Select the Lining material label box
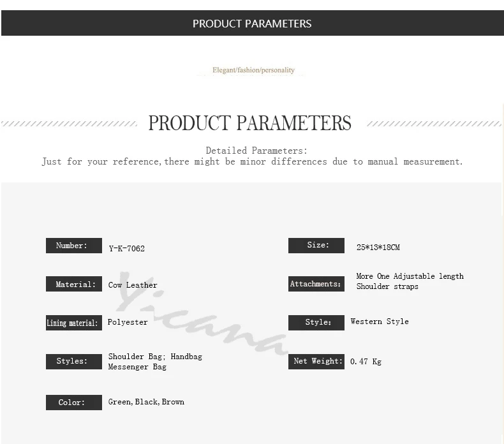Screen dimensions: 504x444 74,323
